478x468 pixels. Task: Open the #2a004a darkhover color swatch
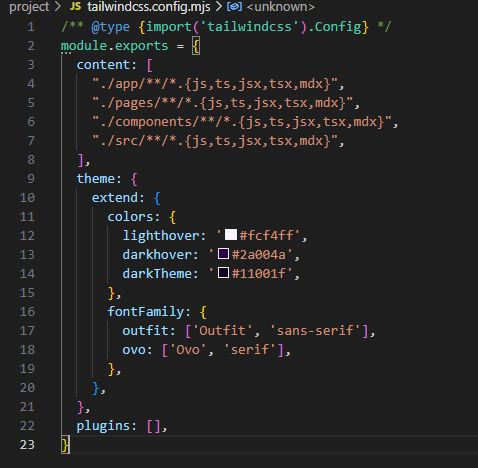point(223,254)
